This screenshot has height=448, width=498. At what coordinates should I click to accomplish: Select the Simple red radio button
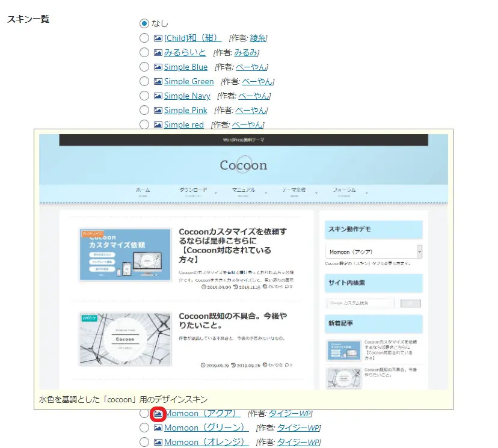tap(144, 124)
